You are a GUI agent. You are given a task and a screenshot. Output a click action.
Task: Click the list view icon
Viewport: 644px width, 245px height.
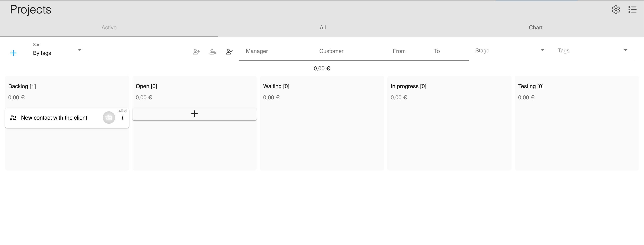click(632, 10)
